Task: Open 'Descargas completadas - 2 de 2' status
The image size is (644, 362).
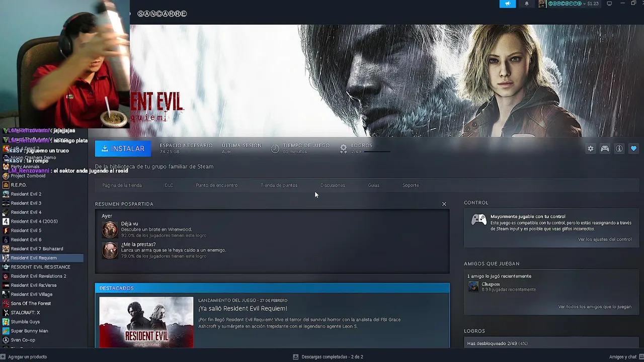Action: 332,357
